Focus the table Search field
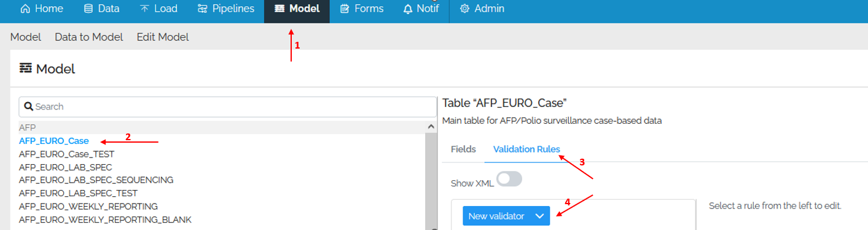This screenshot has width=868, height=230. [227, 106]
